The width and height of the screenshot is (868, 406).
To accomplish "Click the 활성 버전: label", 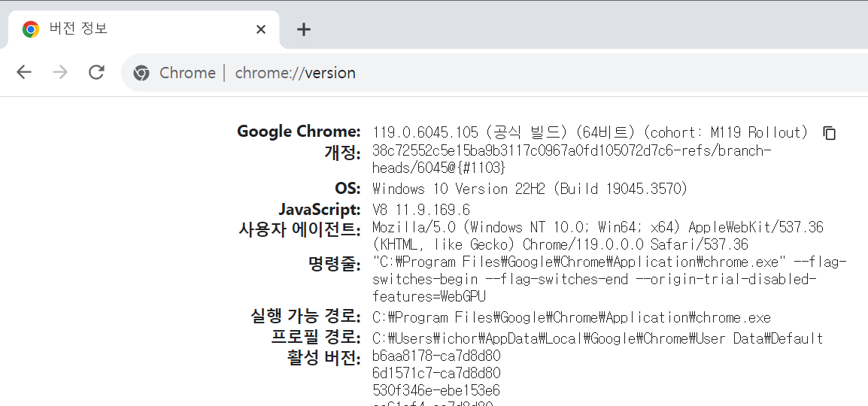I will [324, 358].
